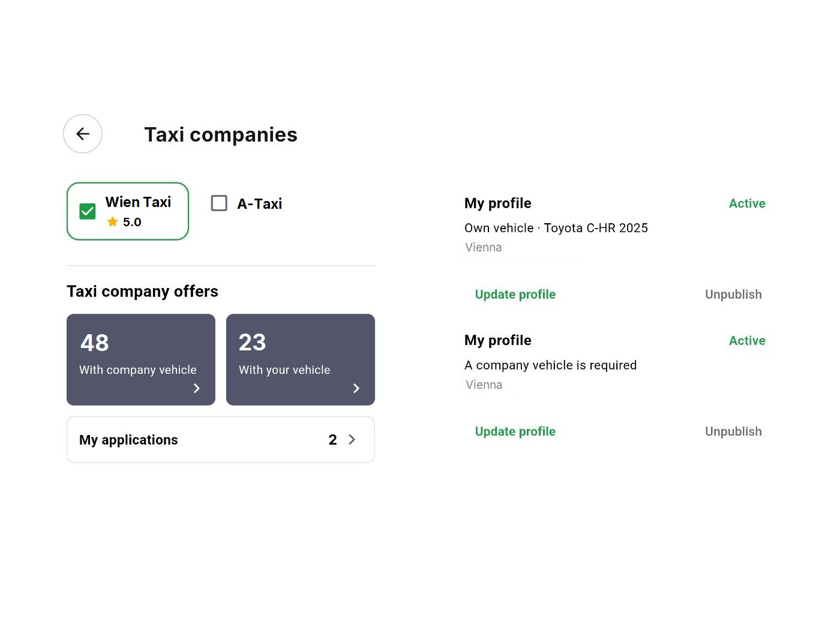Select the 48 offers count
Image resolution: width=840 pixels, height=630 pixels.
(x=95, y=343)
